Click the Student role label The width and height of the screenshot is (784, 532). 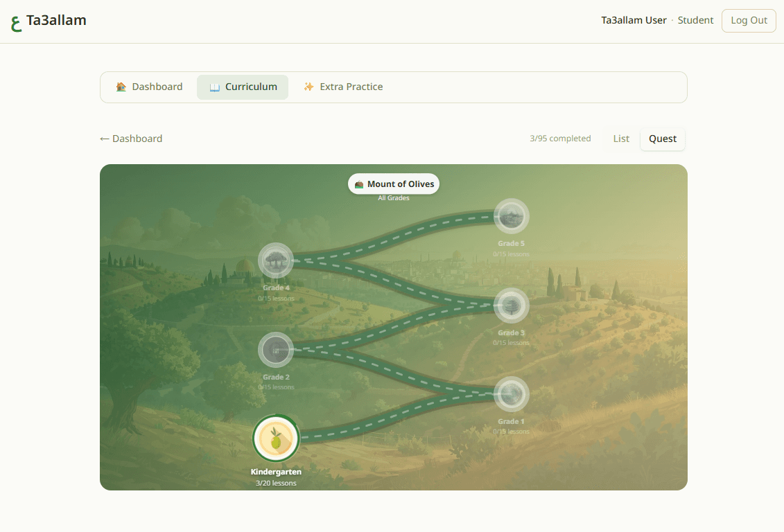(695, 21)
